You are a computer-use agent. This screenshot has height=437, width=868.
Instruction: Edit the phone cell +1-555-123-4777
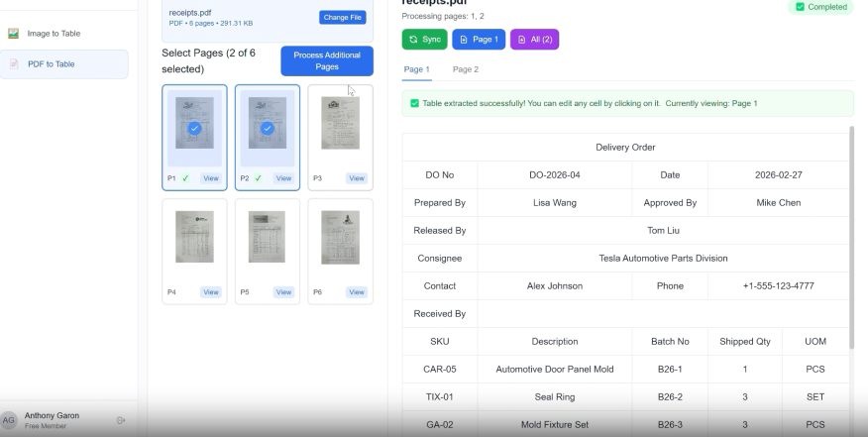click(778, 285)
